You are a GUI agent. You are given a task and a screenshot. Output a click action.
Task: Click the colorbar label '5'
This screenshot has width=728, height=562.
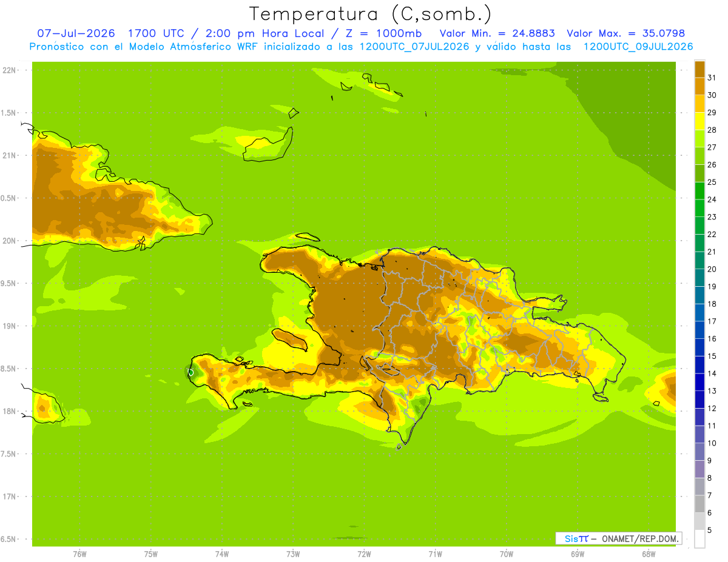pos(710,530)
